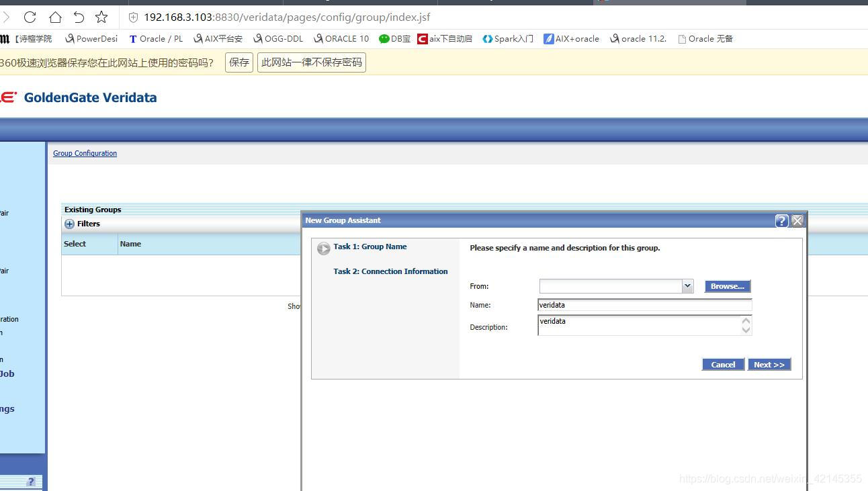The height and width of the screenshot is (491, 868).
Task: Click the Group Configuration breadcrumb link
Action: pyautogui.click(x=85, y=153)
